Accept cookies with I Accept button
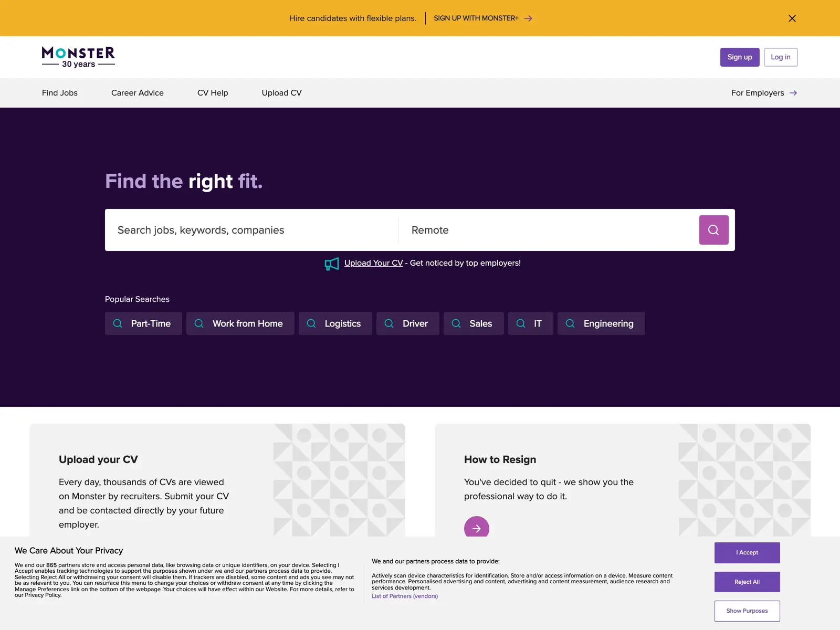The image size is (840, 630). [747, 553]
